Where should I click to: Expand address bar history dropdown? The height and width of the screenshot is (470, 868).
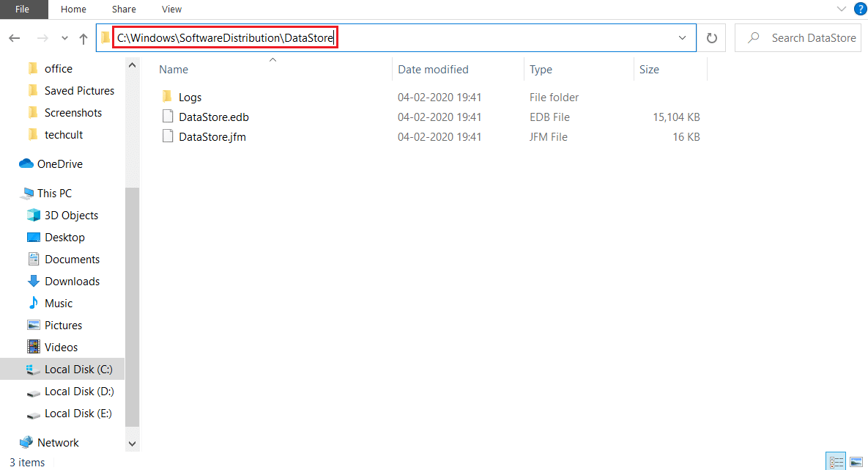pos(682,37)
